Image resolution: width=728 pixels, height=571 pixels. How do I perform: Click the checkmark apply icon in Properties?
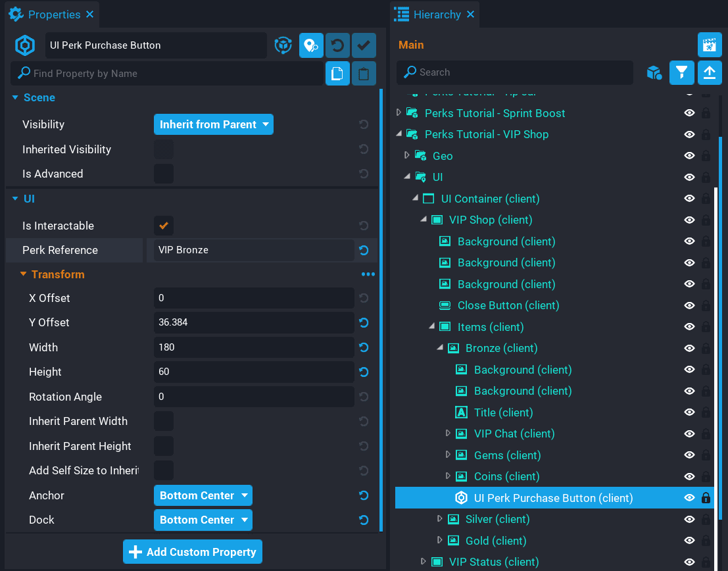364,45
